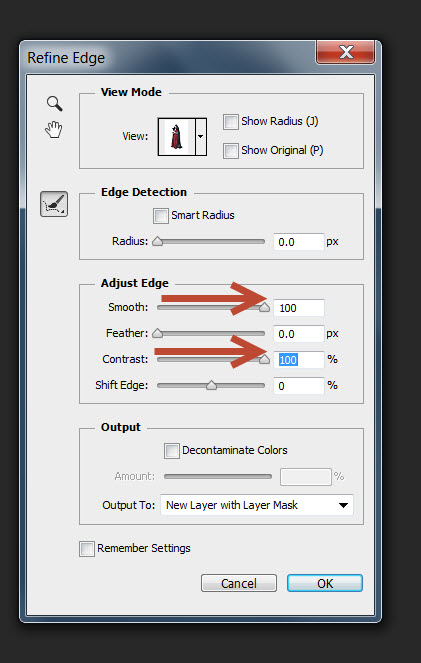Click the Radius slider handle
This screenshot has width=421, height=663.
click(157, 241)
